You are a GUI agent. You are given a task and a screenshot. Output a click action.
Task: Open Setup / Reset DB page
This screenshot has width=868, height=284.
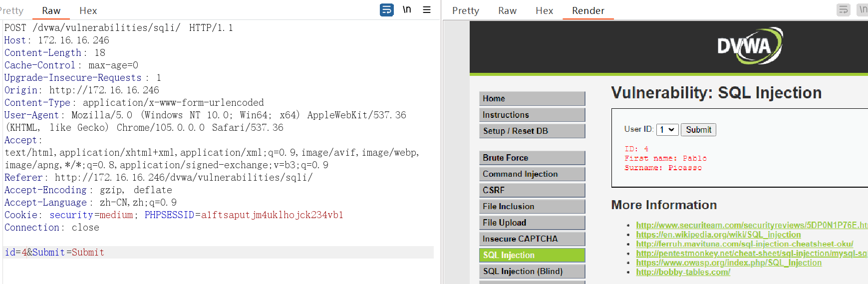coord(532,131)
